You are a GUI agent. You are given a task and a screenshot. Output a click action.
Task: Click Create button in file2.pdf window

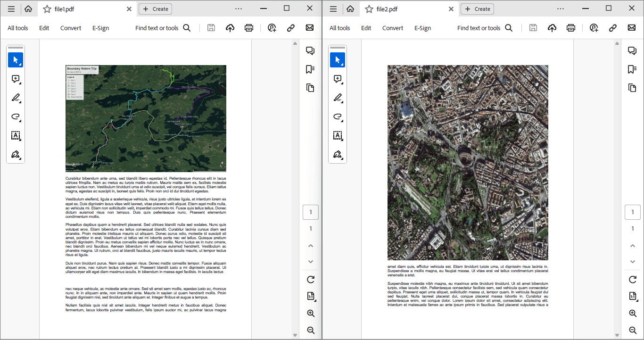477,9
